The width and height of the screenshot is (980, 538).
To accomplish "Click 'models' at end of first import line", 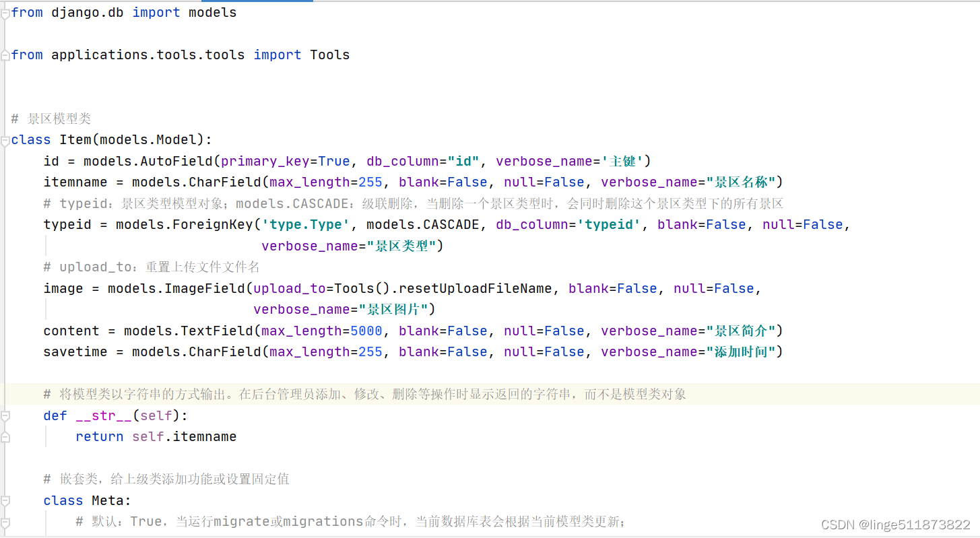I will click(x=213, y=13).
